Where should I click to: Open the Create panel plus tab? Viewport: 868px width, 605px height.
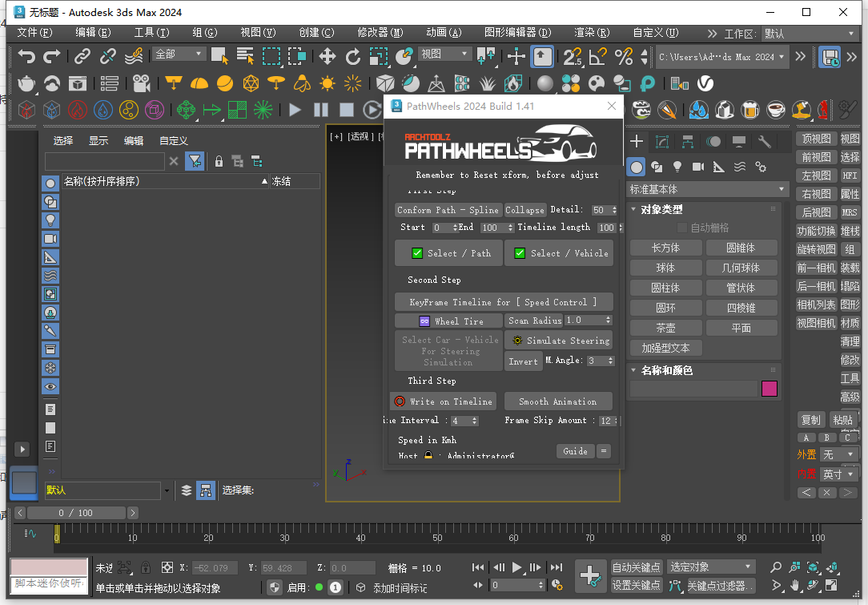(x=637, y=142)
